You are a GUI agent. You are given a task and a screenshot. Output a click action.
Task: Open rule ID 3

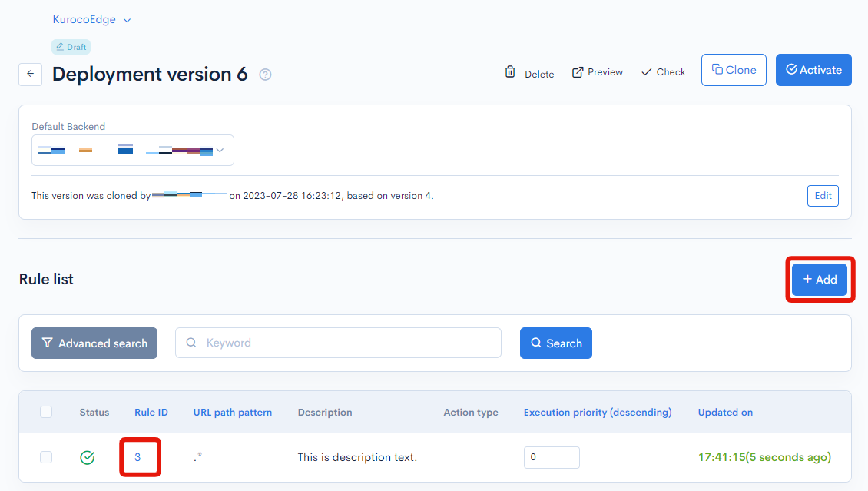pos(137,457)
